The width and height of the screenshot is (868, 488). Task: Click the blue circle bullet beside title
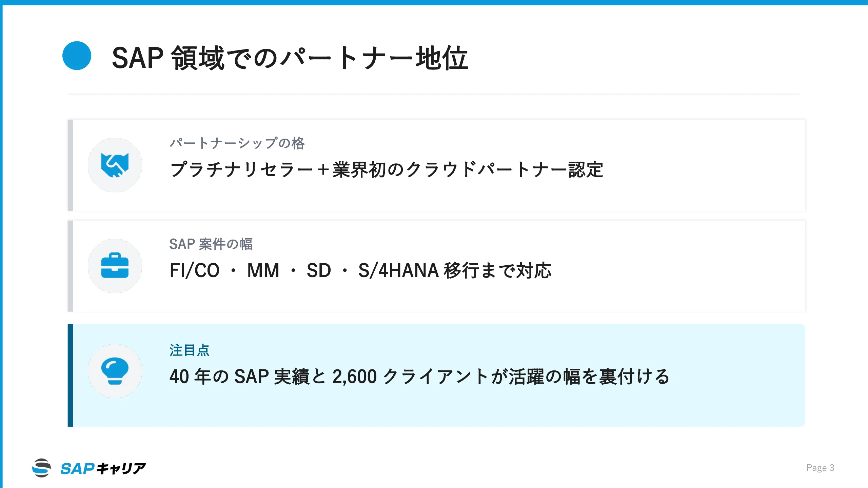pyautogui.click(x=77, y=56)
